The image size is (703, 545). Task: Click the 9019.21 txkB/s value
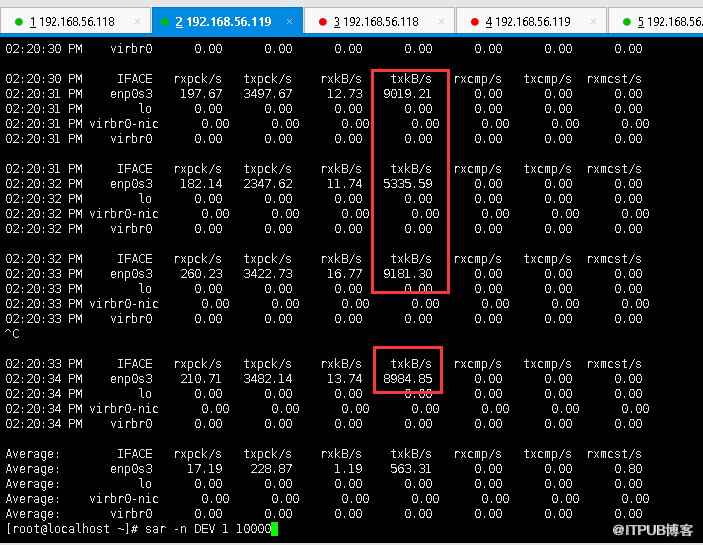pyautogui.click(x=407, y=94)
